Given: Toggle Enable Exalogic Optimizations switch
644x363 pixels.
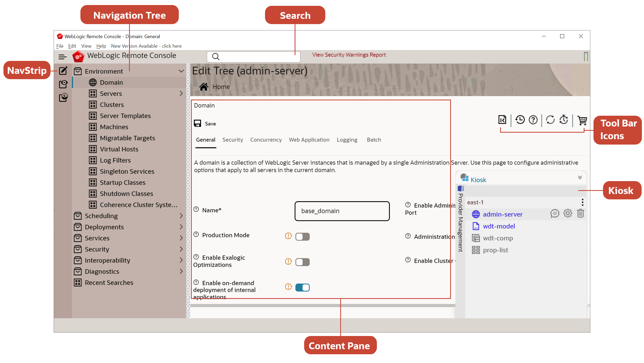Looking at the screenshot, I should tap(303, 262).
